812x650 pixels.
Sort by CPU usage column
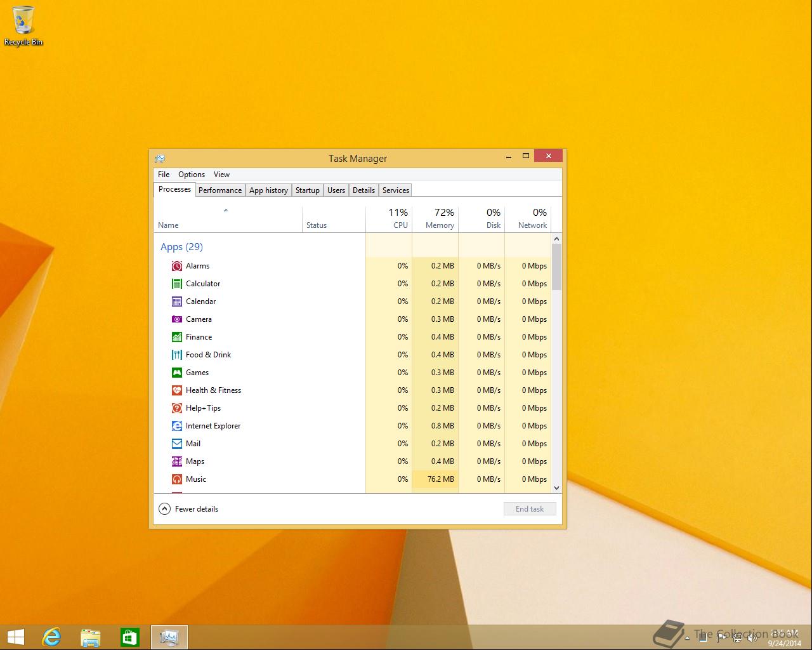pos(389,219)
